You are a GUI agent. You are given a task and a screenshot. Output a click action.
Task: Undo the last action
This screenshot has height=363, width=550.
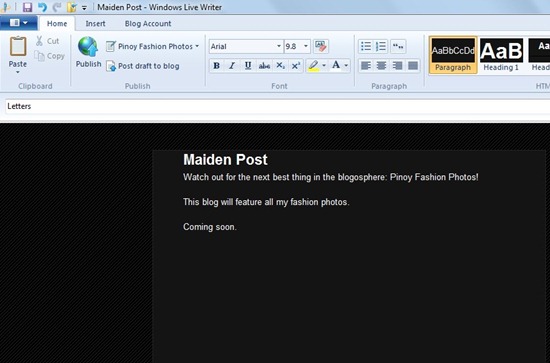42,7
